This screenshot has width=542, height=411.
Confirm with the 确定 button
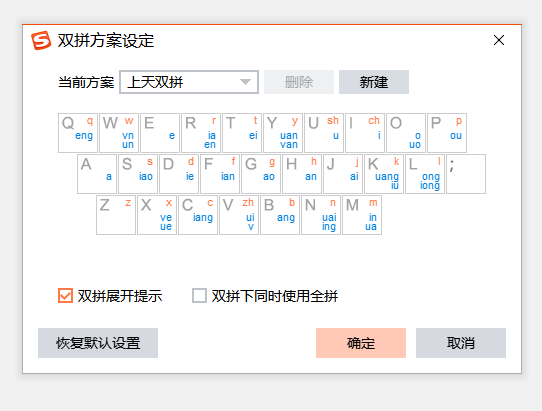click(x=361, y=343)
